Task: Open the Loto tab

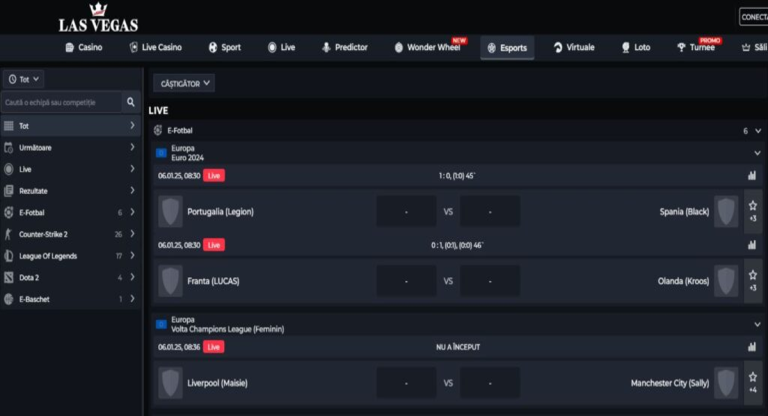Action: [x=636, y=48]
